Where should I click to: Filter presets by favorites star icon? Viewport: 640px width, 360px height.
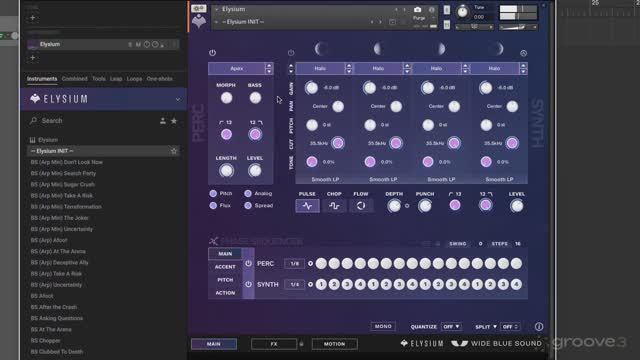174,120
